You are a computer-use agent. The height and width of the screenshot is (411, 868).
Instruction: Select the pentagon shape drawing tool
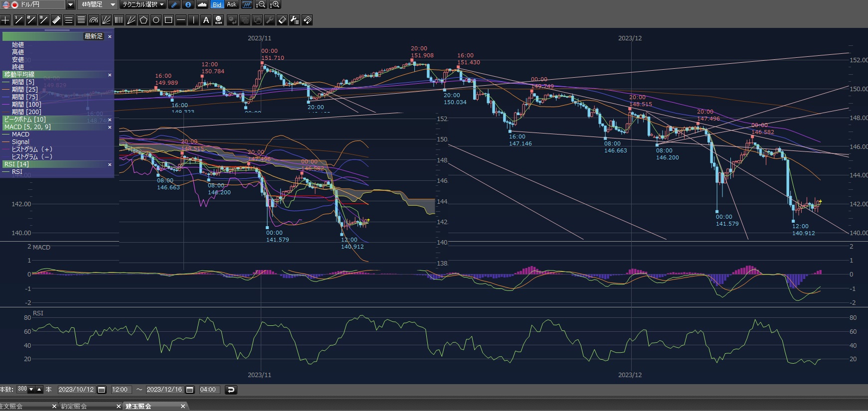pos(144,20)
